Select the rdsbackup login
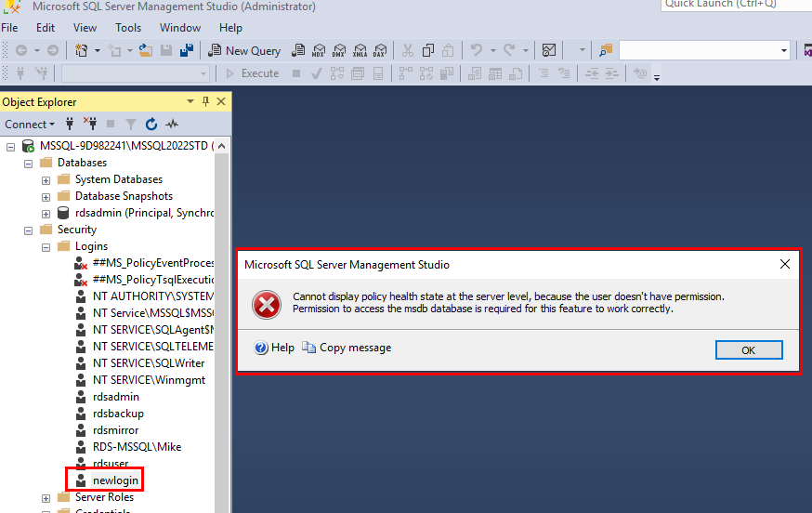This screenshot has width=812, height=513. 118,414
